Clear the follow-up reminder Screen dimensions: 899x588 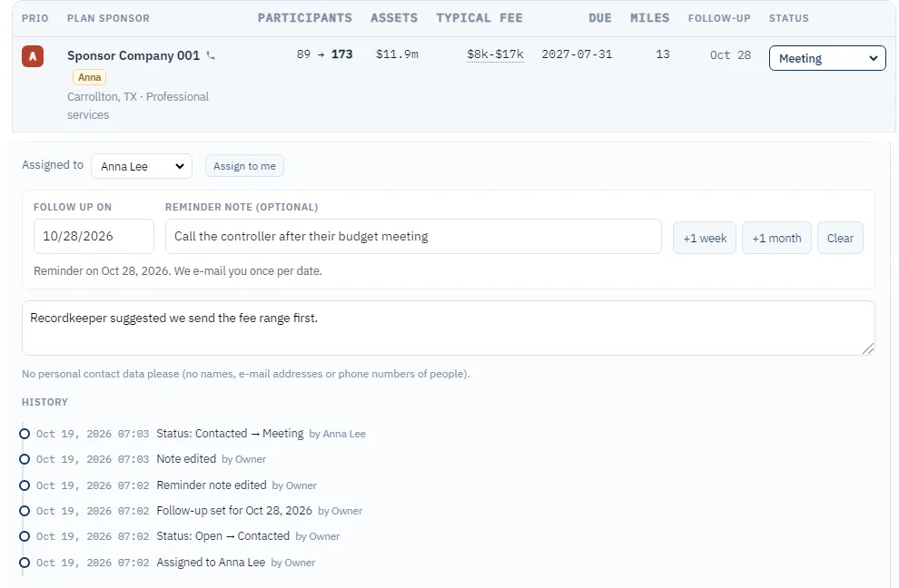(x=840, y=238)
